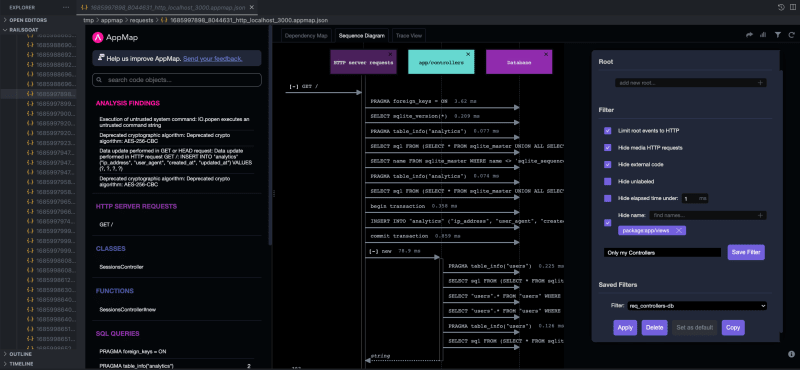
Task: Open the share AppMap arrow icon
Action: pyautogui.click(x=749, y=35)
